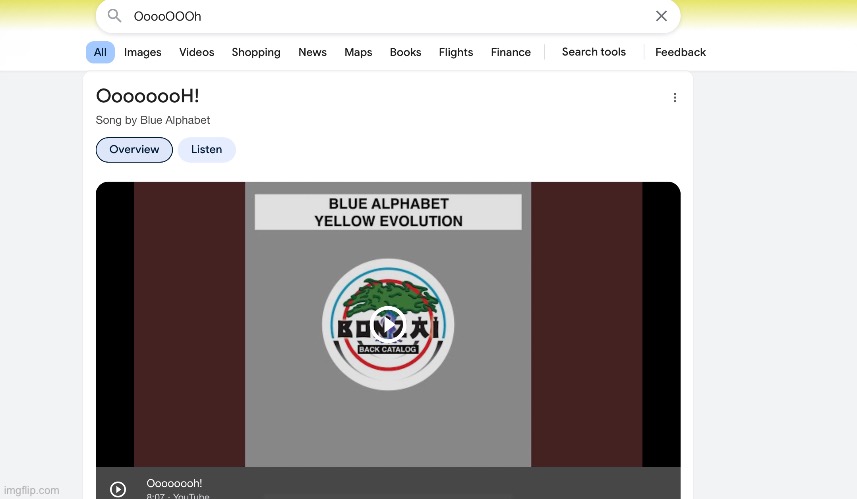
Task: Switch to the Books tab
Action: pos(405,52)
